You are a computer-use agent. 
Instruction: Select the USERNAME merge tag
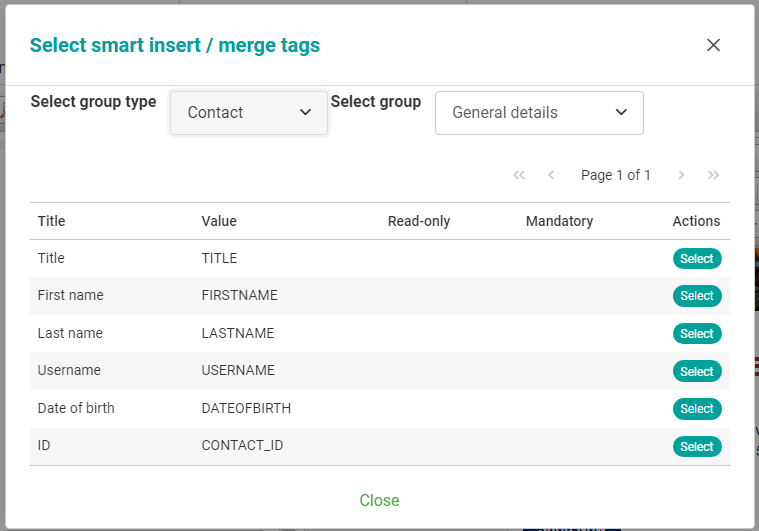click(x=697, y=372)
